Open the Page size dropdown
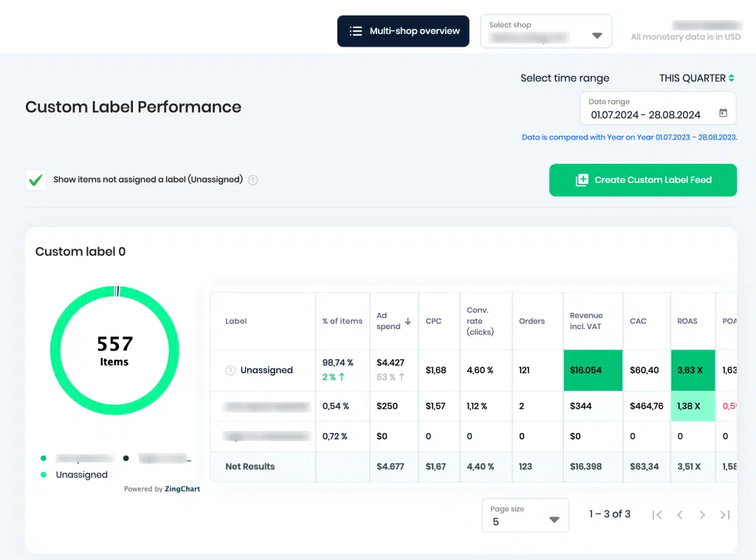756x560 pixels. click(x=525, y=515)
